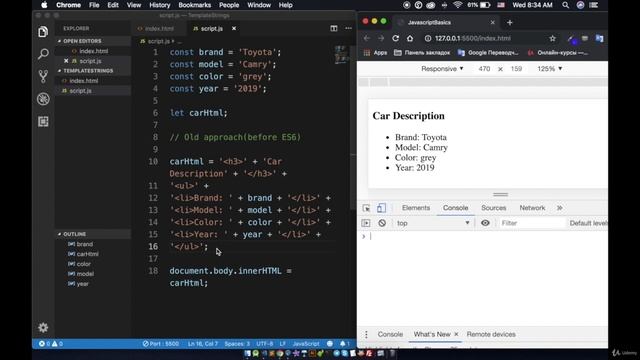This screenshot has width=640, height=360.
Task: Close the script.js editor tab
Action: tap(234, 28)
